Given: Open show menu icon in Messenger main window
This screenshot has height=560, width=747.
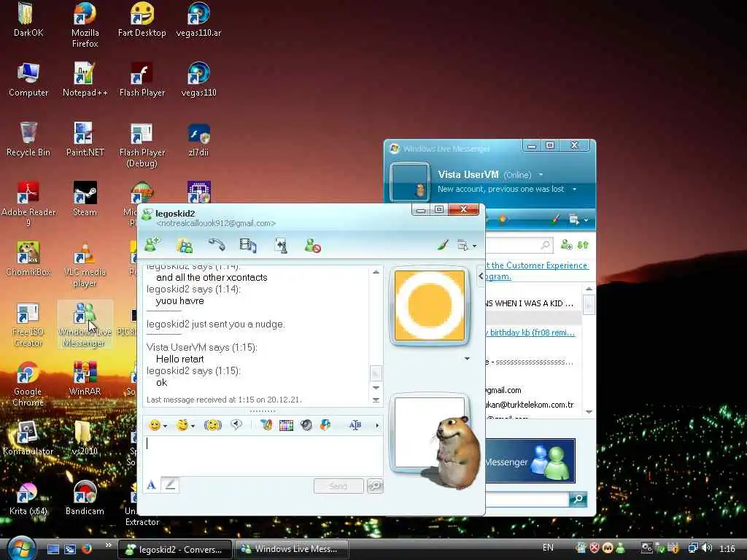Looking at the screenshot, I should click(x=574, y=219).
